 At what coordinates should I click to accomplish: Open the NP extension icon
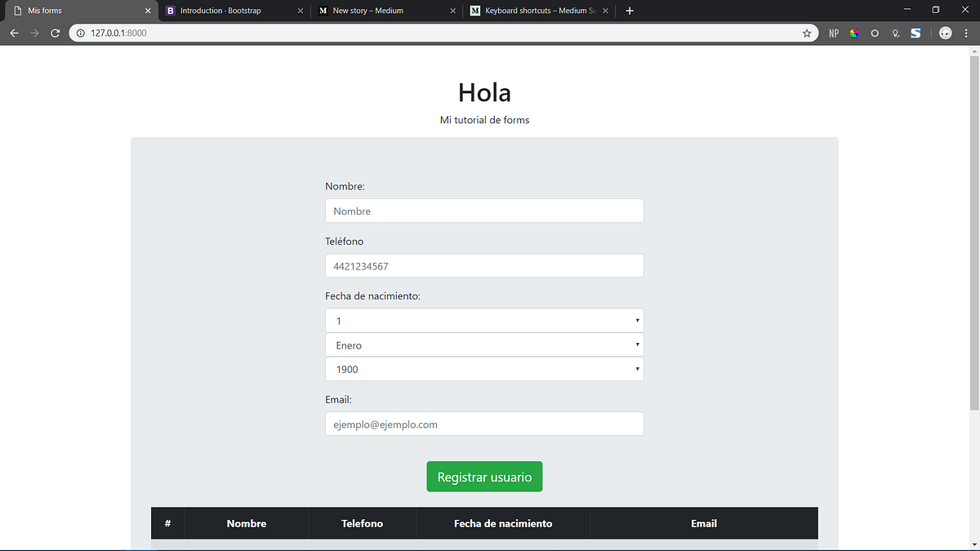pos(834,33)
